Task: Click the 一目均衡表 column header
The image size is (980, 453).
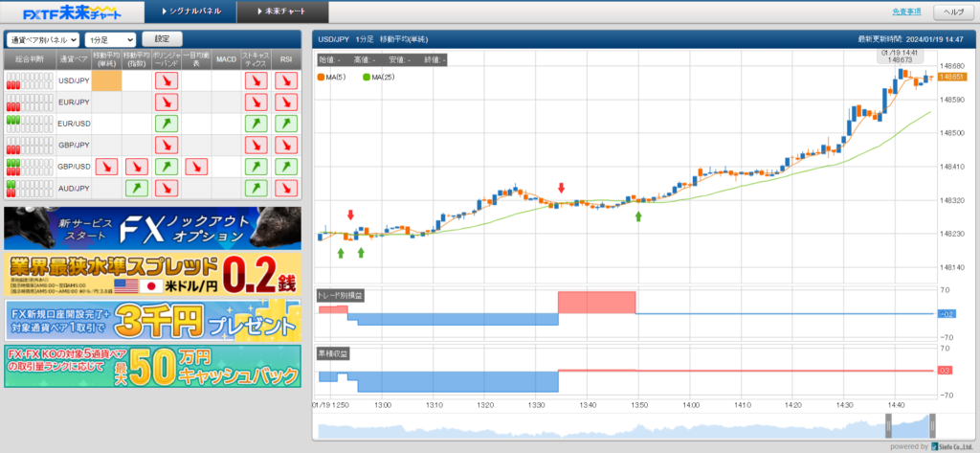Action: tap(196, 58)
